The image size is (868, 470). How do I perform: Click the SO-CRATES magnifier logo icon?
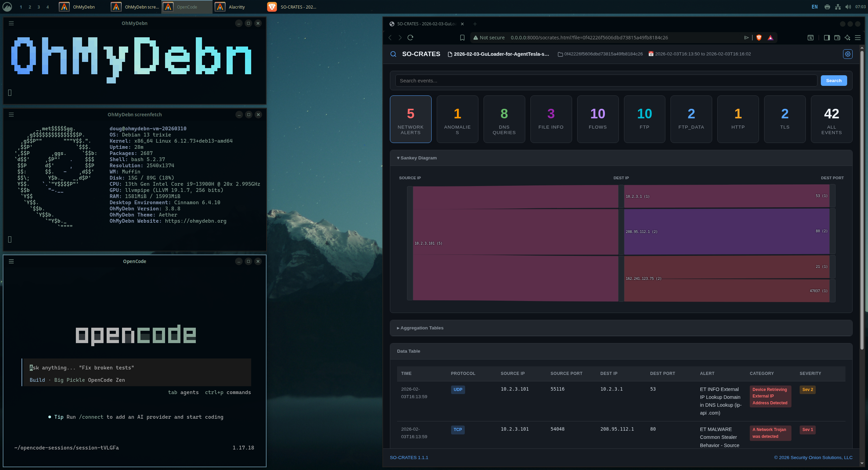click(x=393, y=54)
